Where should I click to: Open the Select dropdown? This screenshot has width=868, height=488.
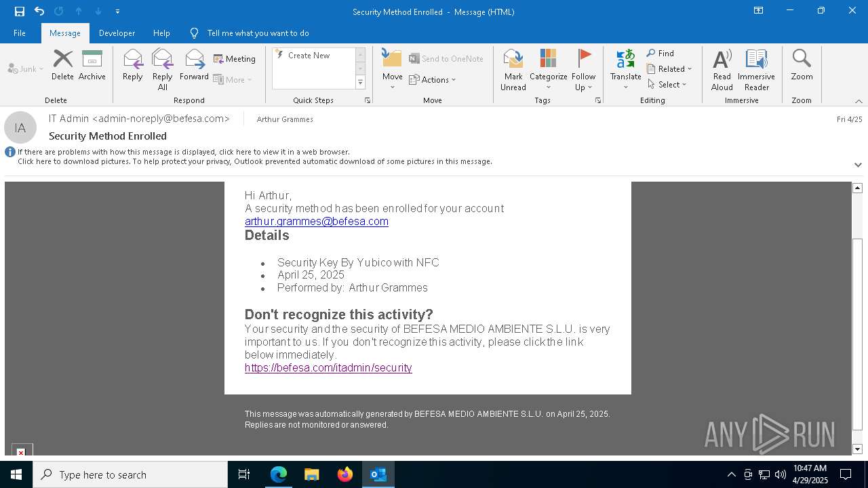pos(667,84)
